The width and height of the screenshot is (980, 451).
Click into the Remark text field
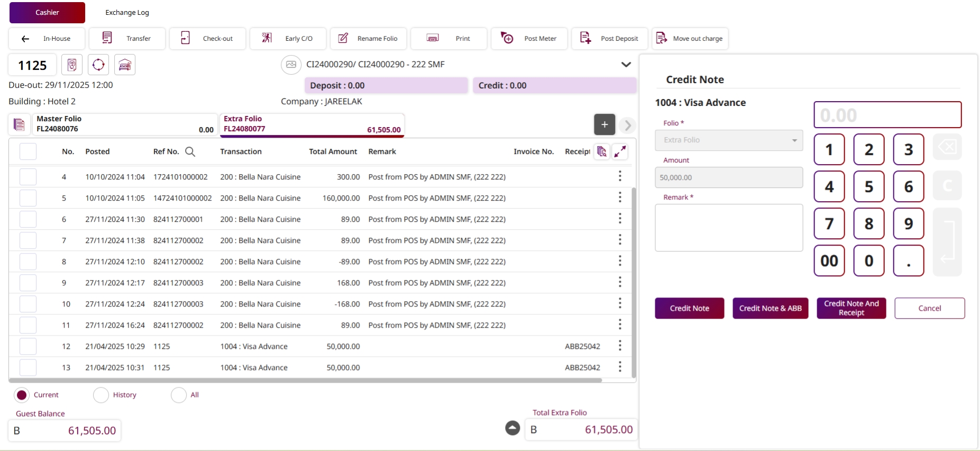(728, 228)
